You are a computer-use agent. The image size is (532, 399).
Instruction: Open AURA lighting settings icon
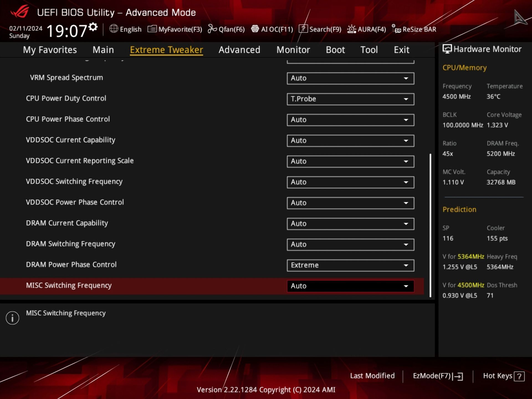pos(351,29)
